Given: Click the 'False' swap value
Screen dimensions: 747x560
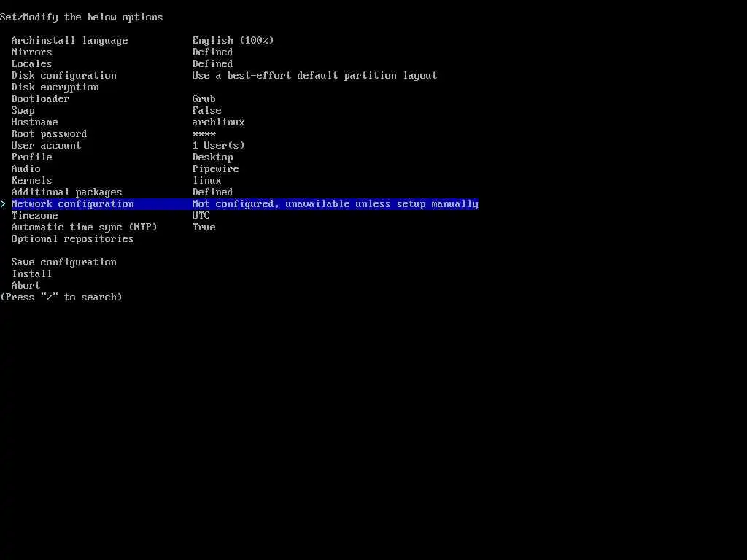Looking at the screenshot, I should 206,111.
